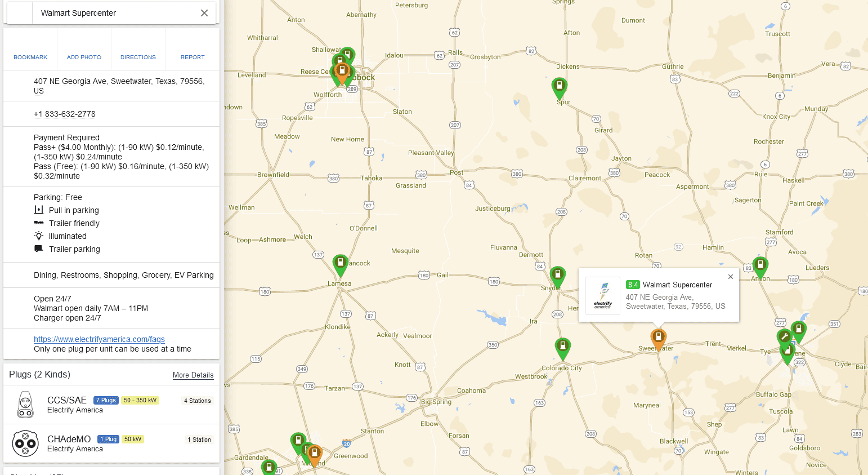Select the green pin near Gardendale
Image resolution: width=868 pixels, height=475 pixels.
269,468
